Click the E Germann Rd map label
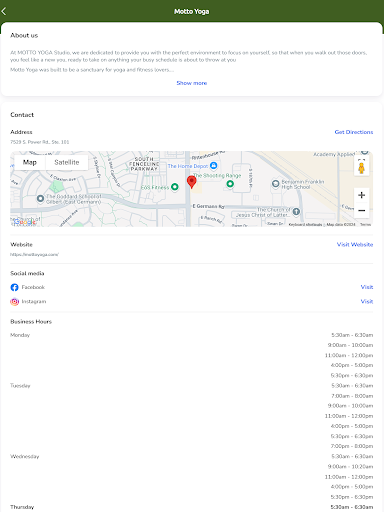This screenshot has height=512, width=384. click(x=209, y=206)
